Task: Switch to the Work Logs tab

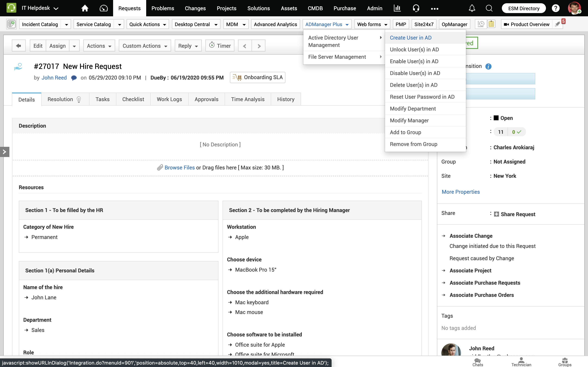Action: 169,99
